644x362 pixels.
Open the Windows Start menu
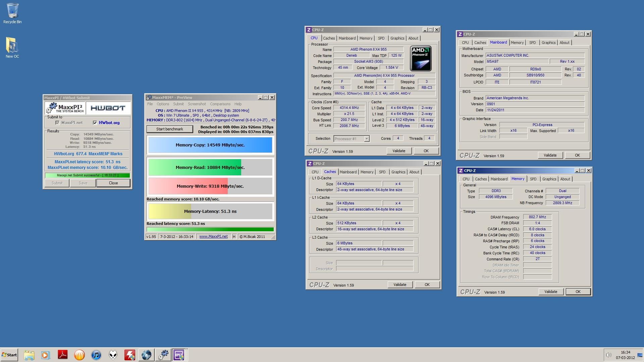click(9, 355)
